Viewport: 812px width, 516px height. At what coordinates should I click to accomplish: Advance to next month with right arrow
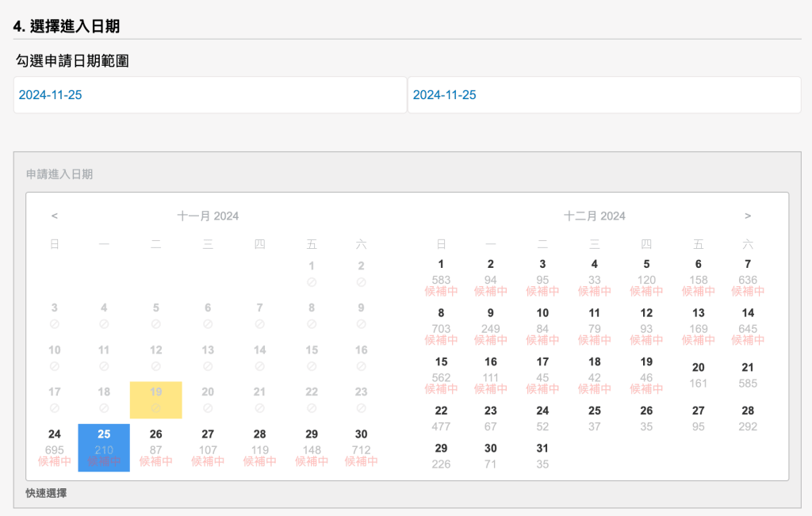coord(748,216)
